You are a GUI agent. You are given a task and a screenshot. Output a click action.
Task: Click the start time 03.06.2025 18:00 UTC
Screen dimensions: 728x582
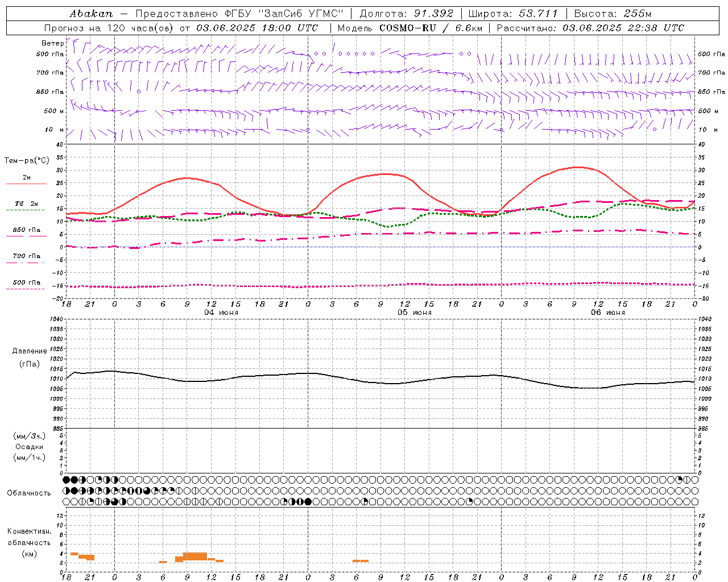click(x=257, y=28)
